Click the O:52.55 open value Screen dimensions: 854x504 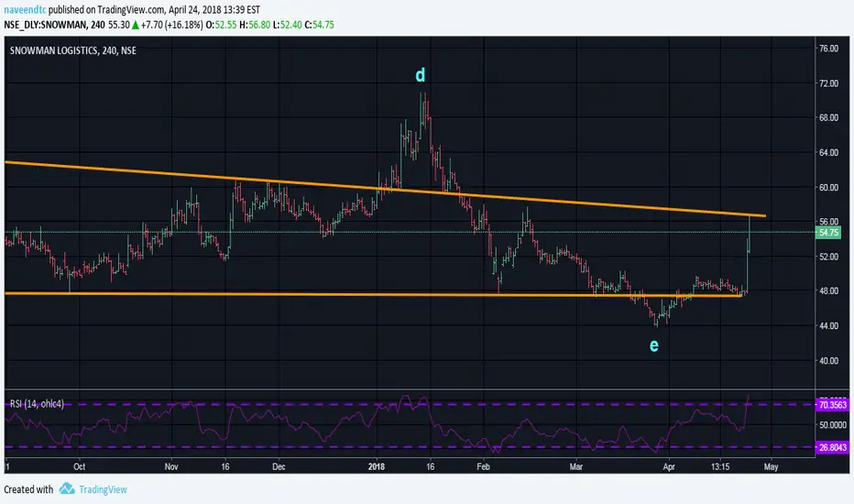pos(222,25)
